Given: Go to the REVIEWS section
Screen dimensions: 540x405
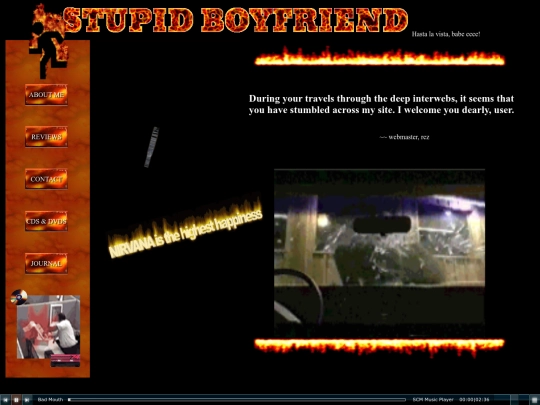Looking at the screenshot, I should (x=46, y=137).
